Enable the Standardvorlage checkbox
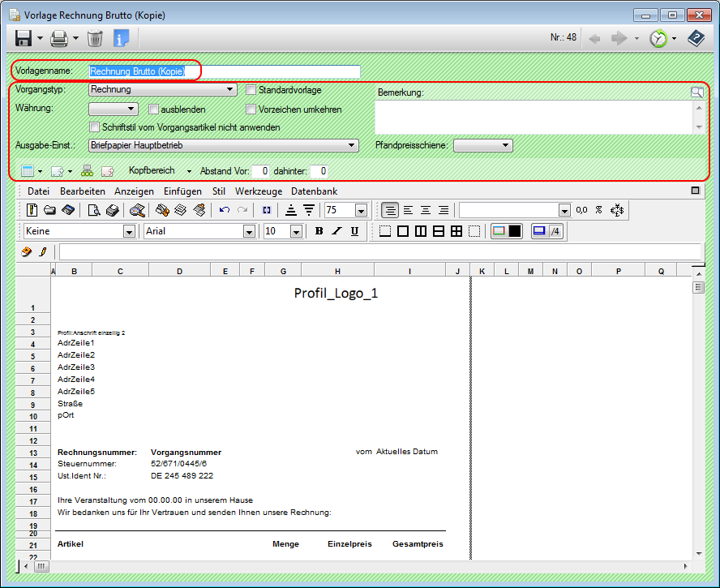 coord(251,90)
